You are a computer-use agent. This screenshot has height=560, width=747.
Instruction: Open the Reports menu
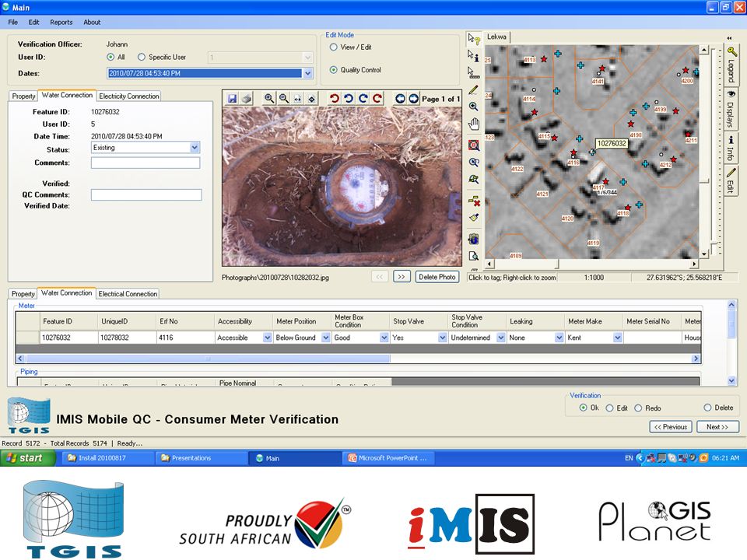click(x=61, y=22)
